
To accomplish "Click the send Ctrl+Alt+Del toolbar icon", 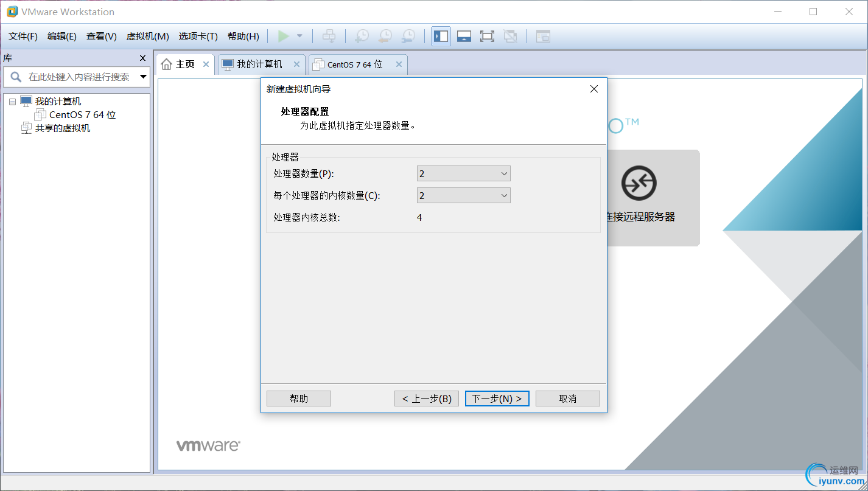I will 329,37.
